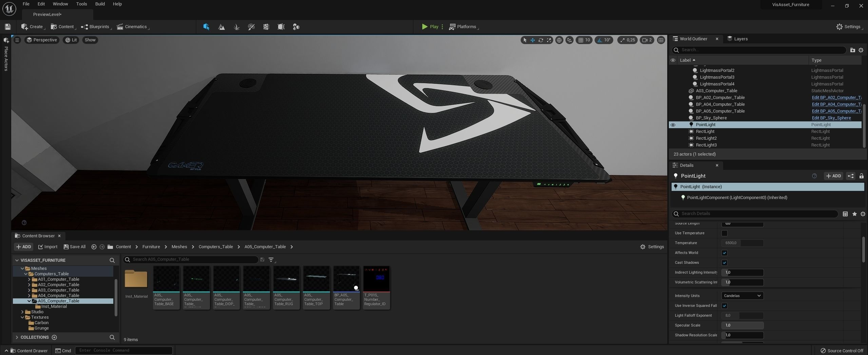Open Intensity Units Candelas dropdown

tap(742, 296)
